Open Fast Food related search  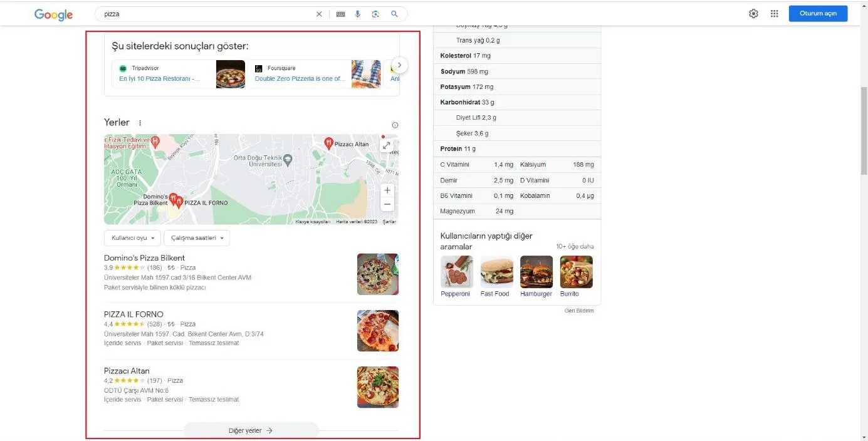495,277
